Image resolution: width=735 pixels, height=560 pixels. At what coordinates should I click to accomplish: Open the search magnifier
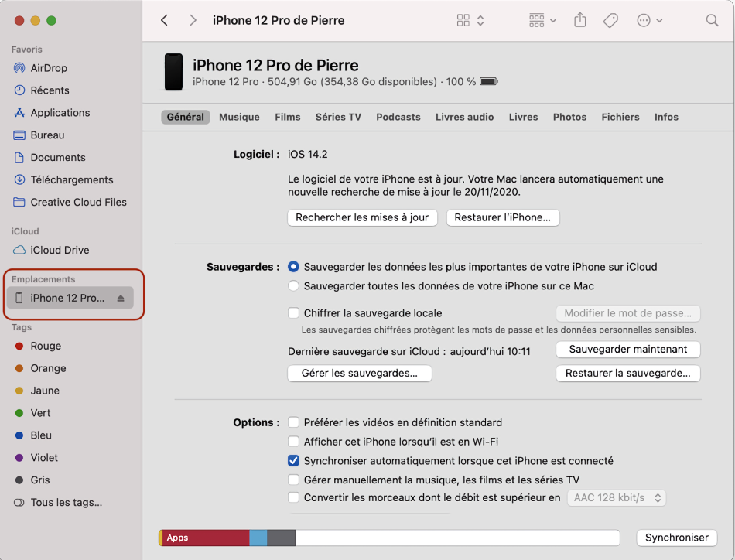[x=712, y=20]
